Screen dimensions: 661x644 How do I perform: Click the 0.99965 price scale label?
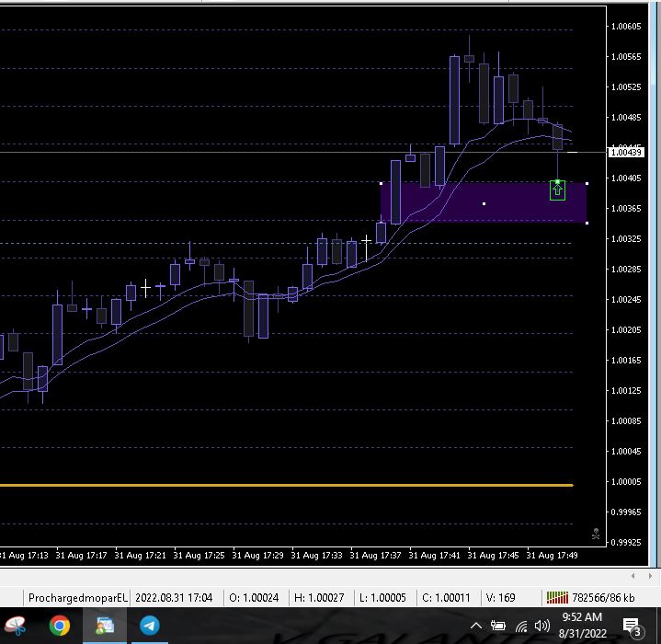[626, 512]
